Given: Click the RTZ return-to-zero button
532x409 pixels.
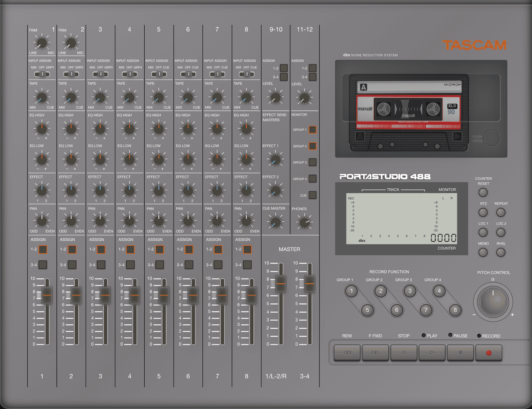Looking at the screenshot, I should (483, 212).
